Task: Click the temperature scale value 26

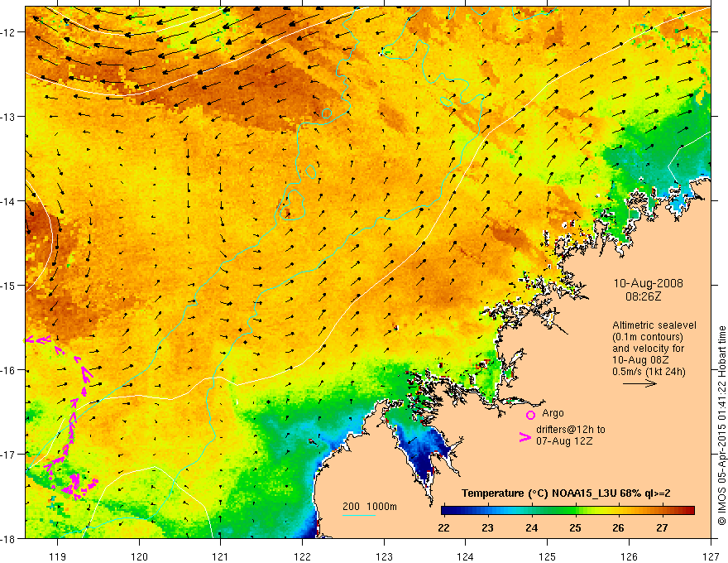Action: 618,527
